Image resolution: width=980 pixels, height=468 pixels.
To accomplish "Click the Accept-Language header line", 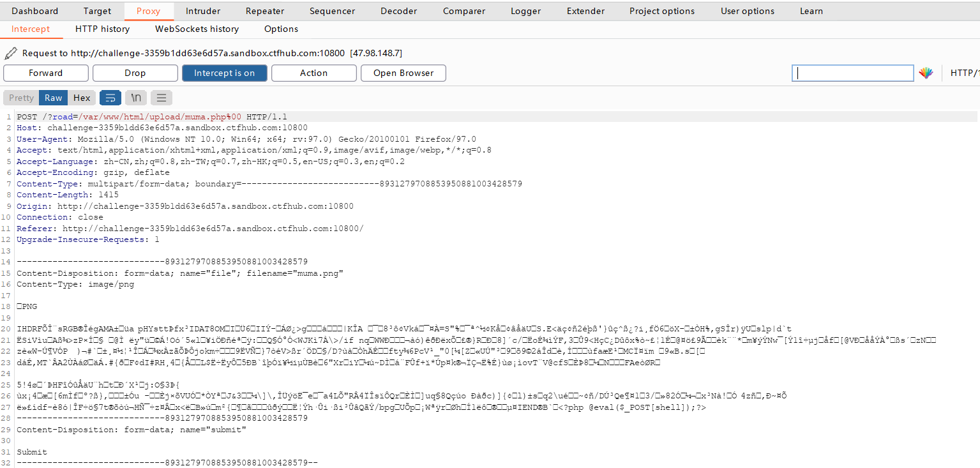I will point(211,162).
